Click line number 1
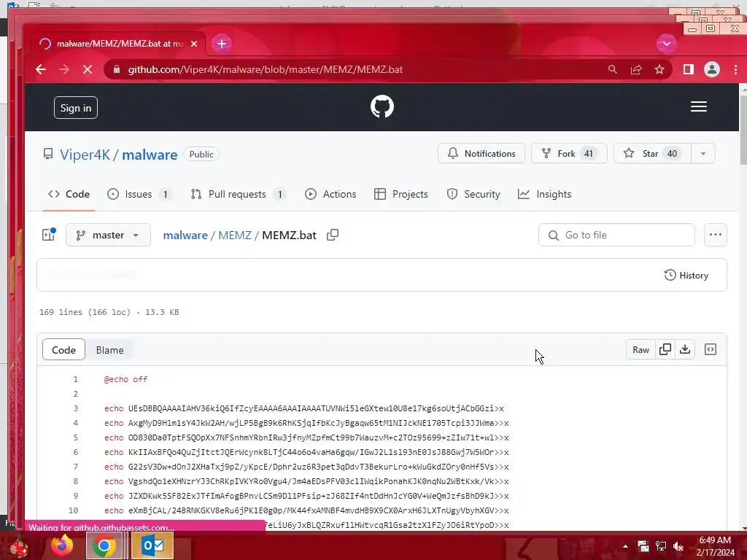The width and height of the screenshot is (747, 560). click(75, 379)
